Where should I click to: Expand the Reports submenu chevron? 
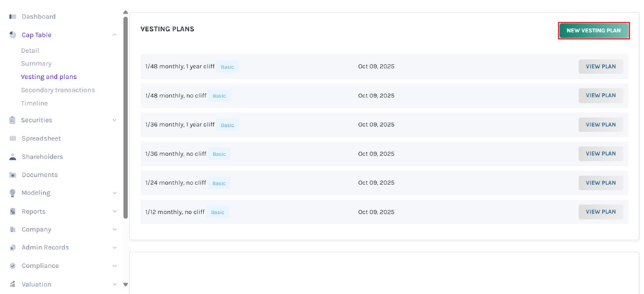click(x=114, y=212)
